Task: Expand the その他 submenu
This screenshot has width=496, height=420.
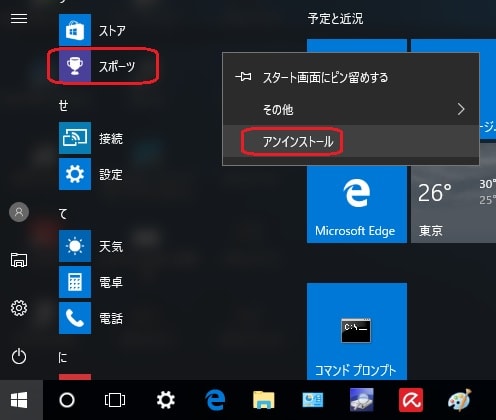Action: pyautogui.click(x=351, y=109)
